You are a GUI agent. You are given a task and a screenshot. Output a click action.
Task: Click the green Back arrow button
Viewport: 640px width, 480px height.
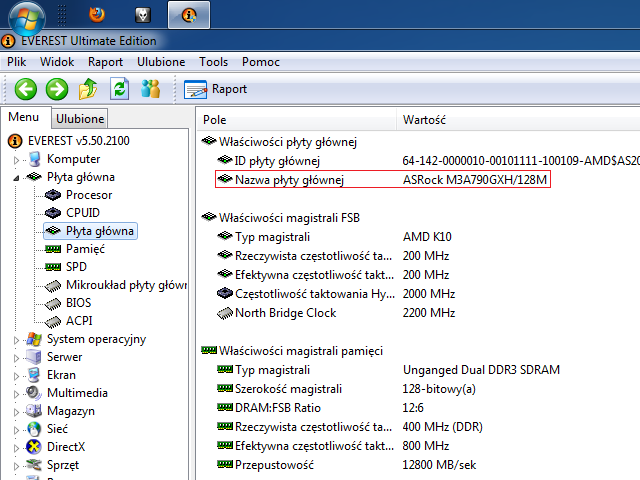click(x=25, y=89)
